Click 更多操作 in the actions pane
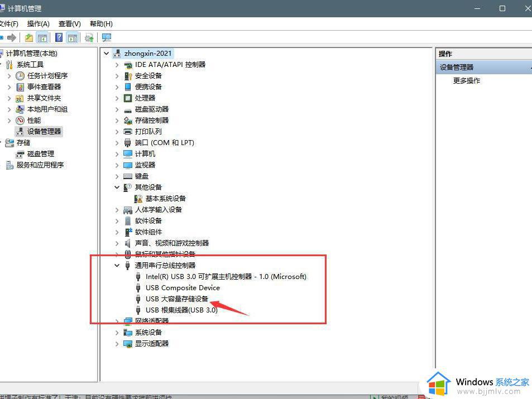The height and width of the screenshot is (399, 532). (467, 81)
